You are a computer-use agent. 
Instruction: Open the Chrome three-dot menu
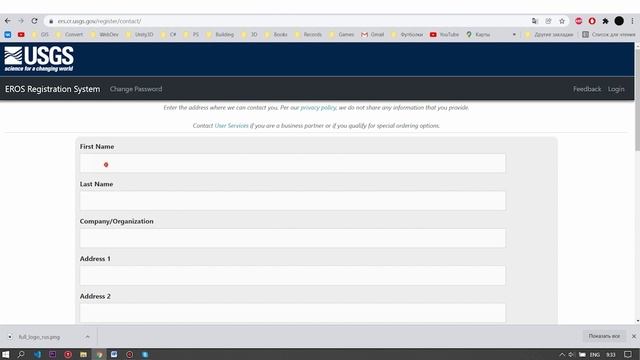pos(632,21)
